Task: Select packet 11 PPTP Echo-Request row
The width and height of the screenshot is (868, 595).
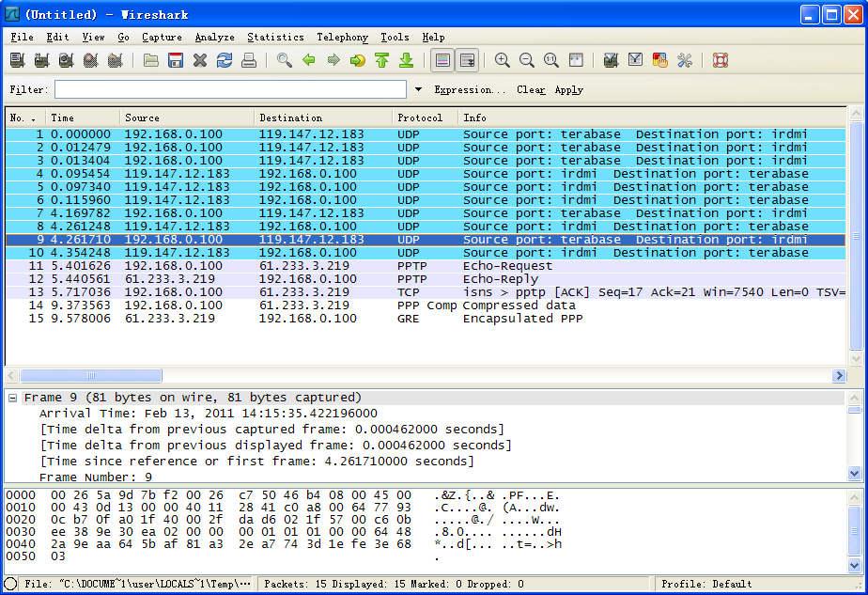Action: pyautogui.click(x=426, y=266)
